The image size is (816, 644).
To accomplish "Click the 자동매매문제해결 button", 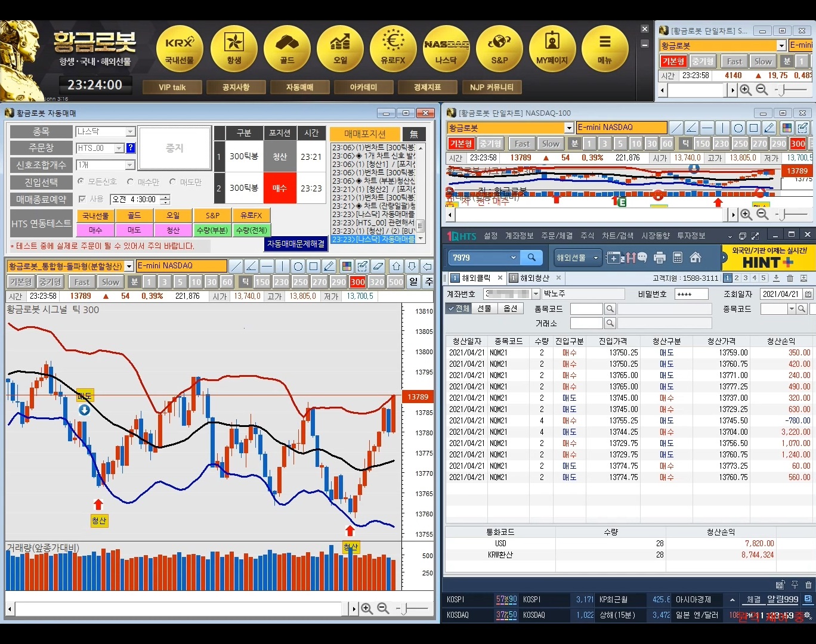I will tap(296, 244).
